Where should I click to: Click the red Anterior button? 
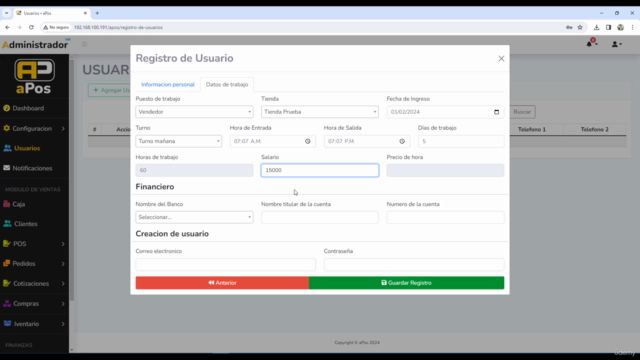point(222,283)
